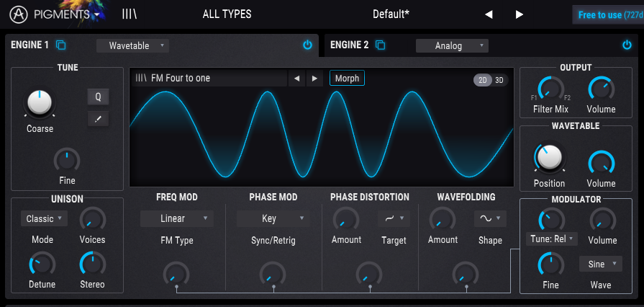Open the Tune: Rel dropdown
Screen dimensions: 644x307
tap(552, 239)
